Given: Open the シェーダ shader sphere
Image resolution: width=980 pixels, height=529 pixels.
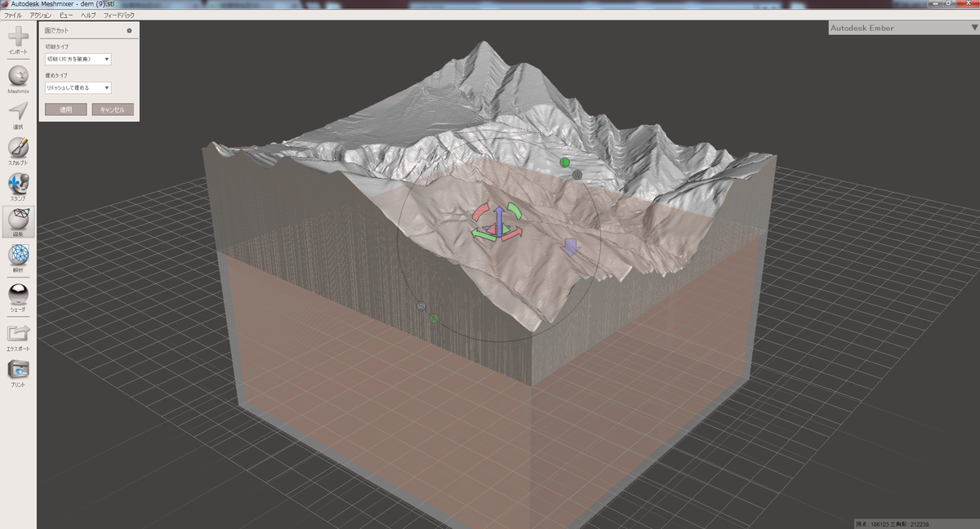Looking at the screenshot, I should coord(18,293).
